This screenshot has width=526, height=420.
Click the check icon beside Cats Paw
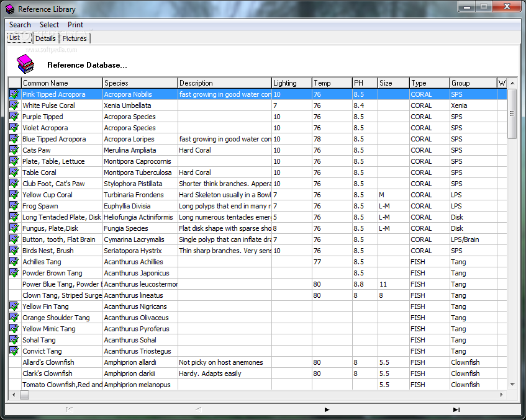14,150
